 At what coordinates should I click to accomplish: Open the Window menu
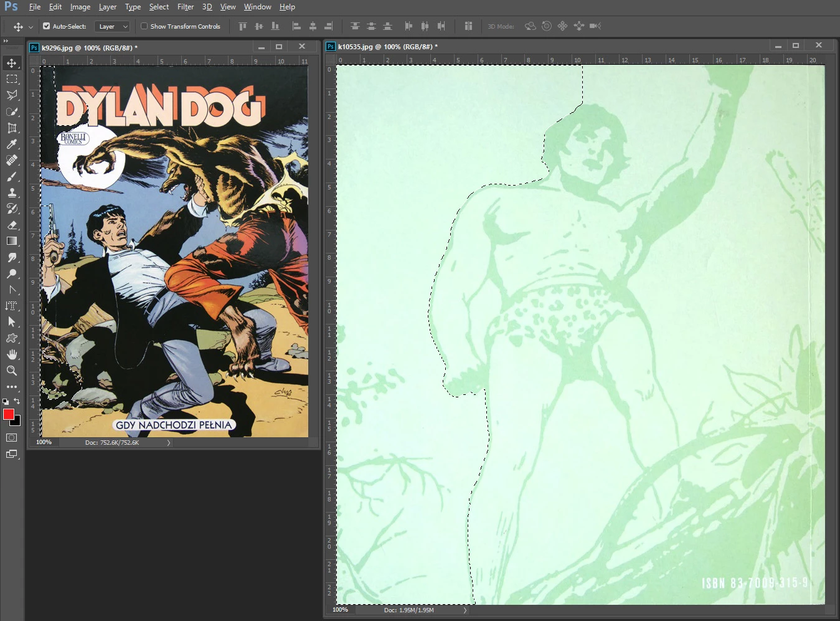(258, 7)
